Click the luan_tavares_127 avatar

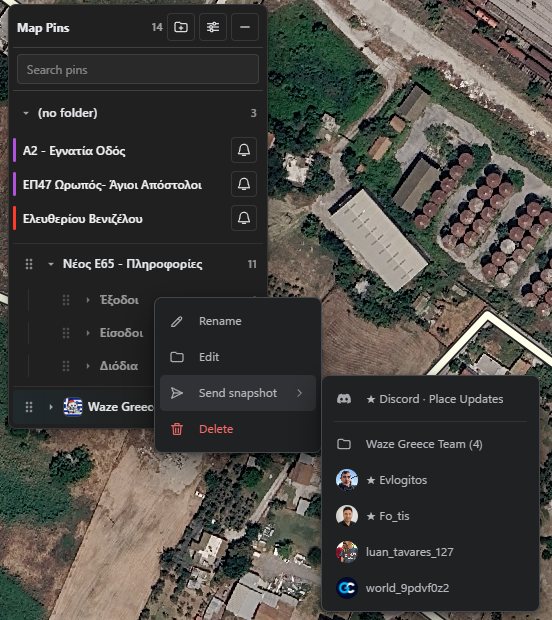[347, 552]
